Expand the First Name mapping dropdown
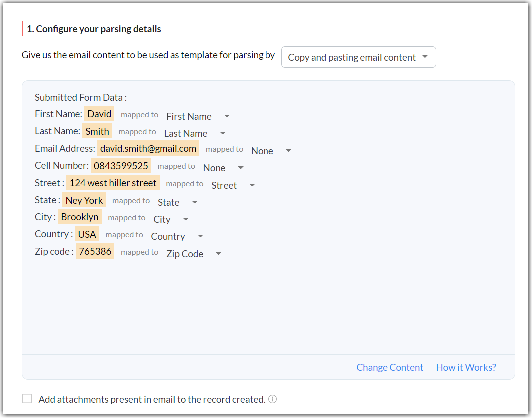Screen dimensions: 532x418 (x=198, y=116)
